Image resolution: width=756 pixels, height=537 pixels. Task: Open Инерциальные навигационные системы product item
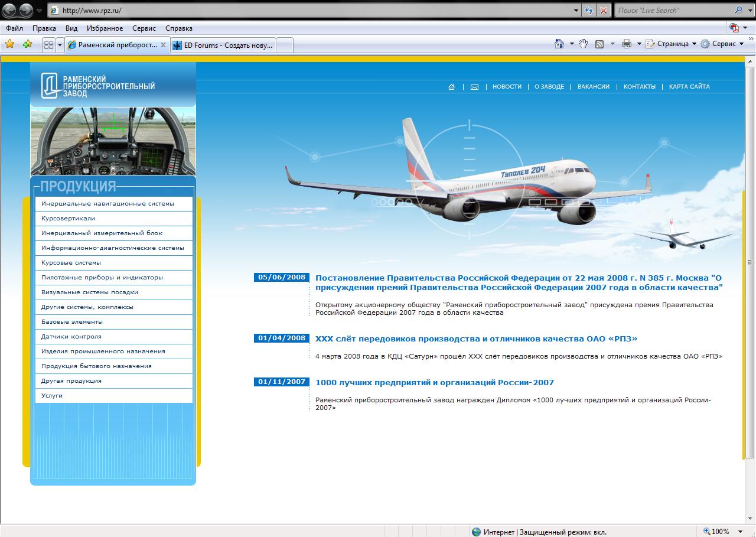click(114, 204)
